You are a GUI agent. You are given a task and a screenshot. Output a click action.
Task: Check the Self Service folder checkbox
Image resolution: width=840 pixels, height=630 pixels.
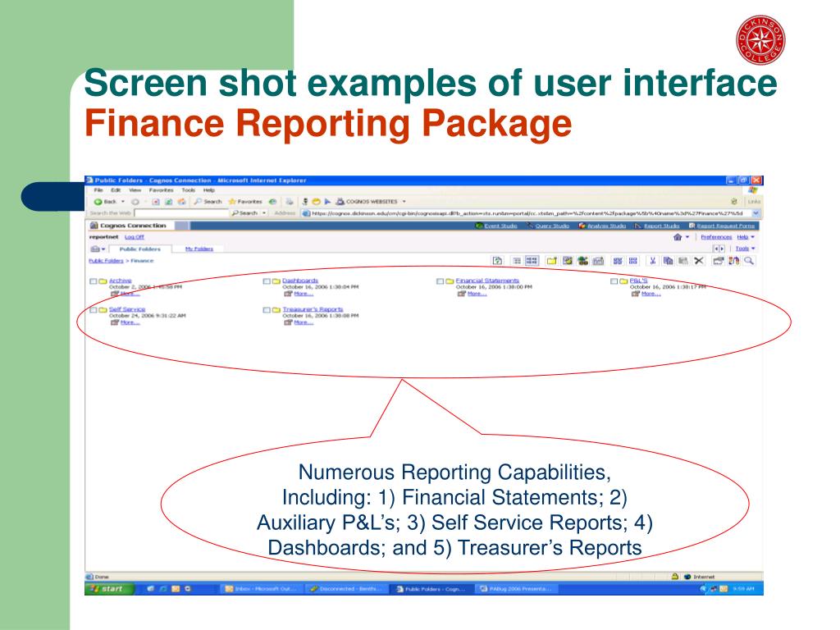pyautogui.click(x=94, y=309)
